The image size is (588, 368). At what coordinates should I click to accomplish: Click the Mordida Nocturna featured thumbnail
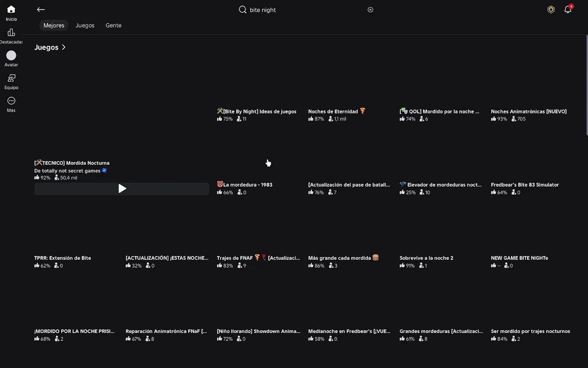(121, 107)
